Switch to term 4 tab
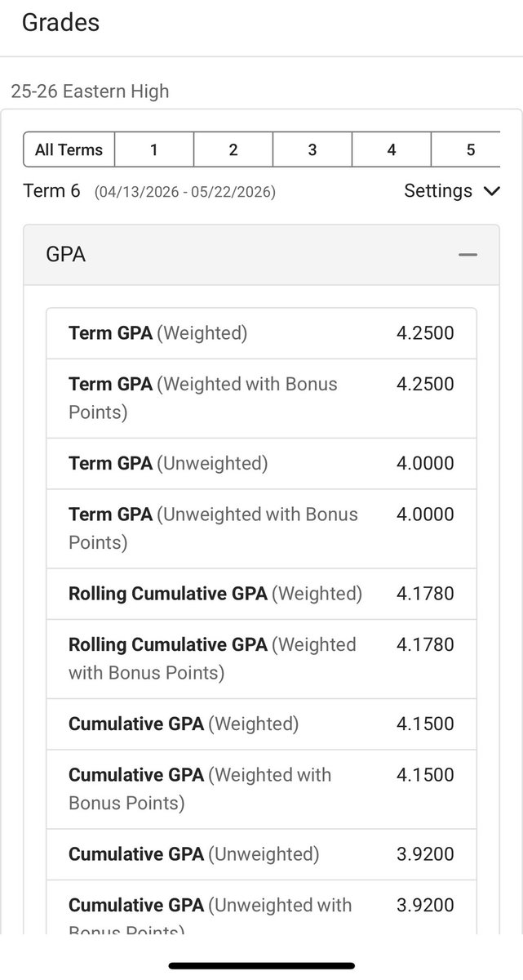523x980 pixels. [x=392, y=149]
